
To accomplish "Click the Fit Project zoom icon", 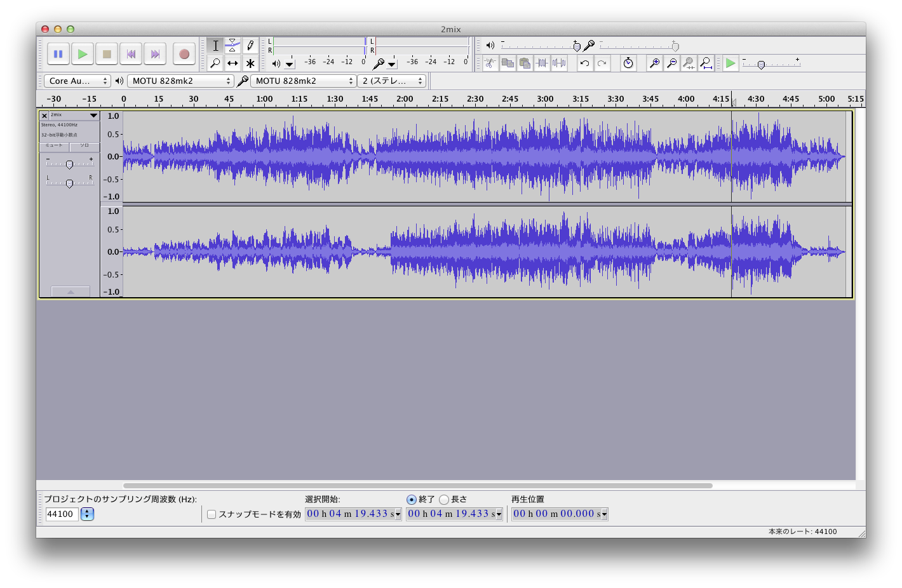I will point(706,63).
